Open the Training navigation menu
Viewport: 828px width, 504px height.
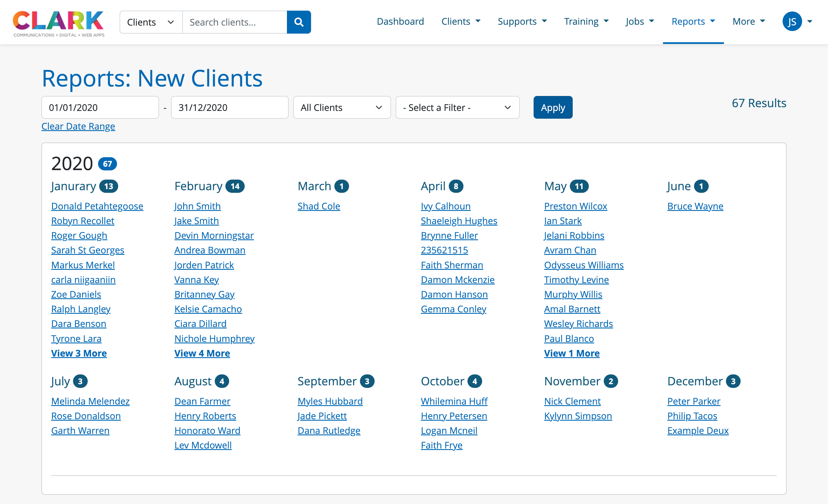click(x=586, y=22)
